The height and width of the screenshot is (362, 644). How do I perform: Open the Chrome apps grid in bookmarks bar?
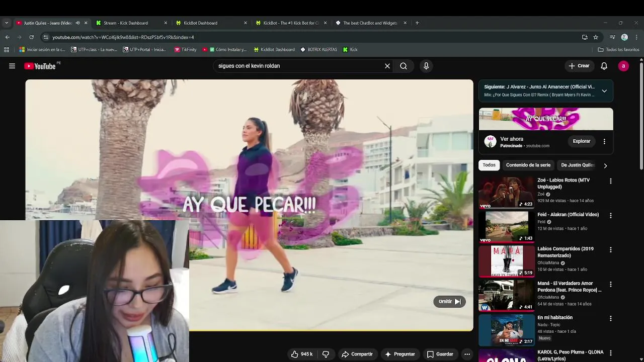7,49
